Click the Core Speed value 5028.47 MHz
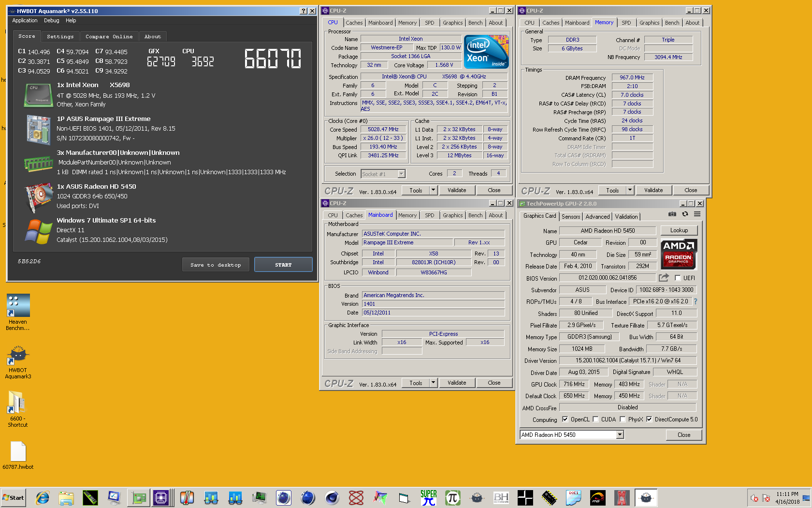 pyautogui.click(x=383, y=129)
